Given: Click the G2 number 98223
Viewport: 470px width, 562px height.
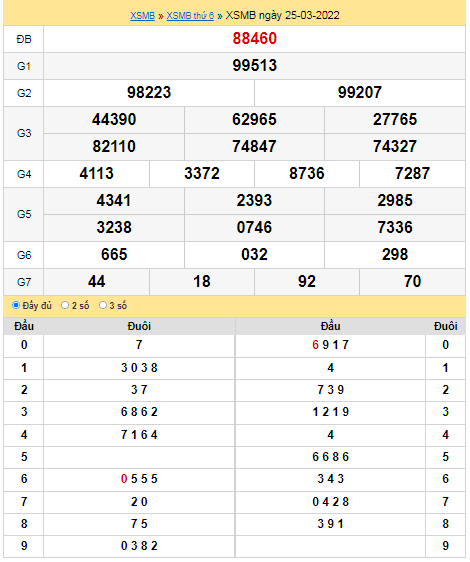Looking at the screenshot, I should coord(149,92).
